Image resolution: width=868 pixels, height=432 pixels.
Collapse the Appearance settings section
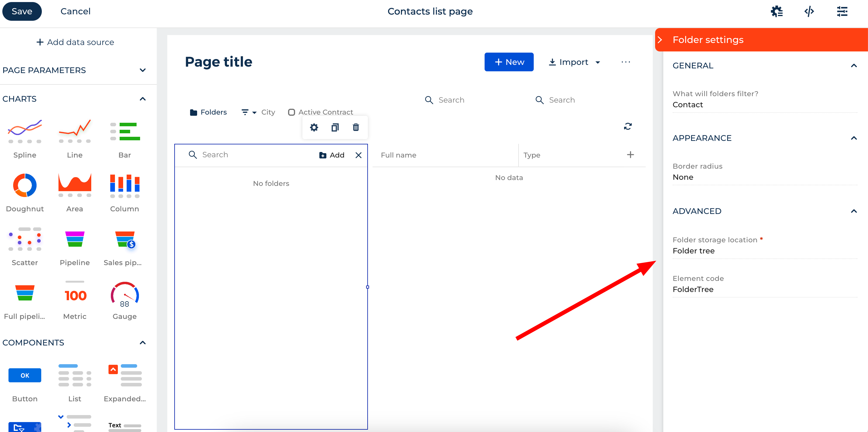click(x=853, y=138)
